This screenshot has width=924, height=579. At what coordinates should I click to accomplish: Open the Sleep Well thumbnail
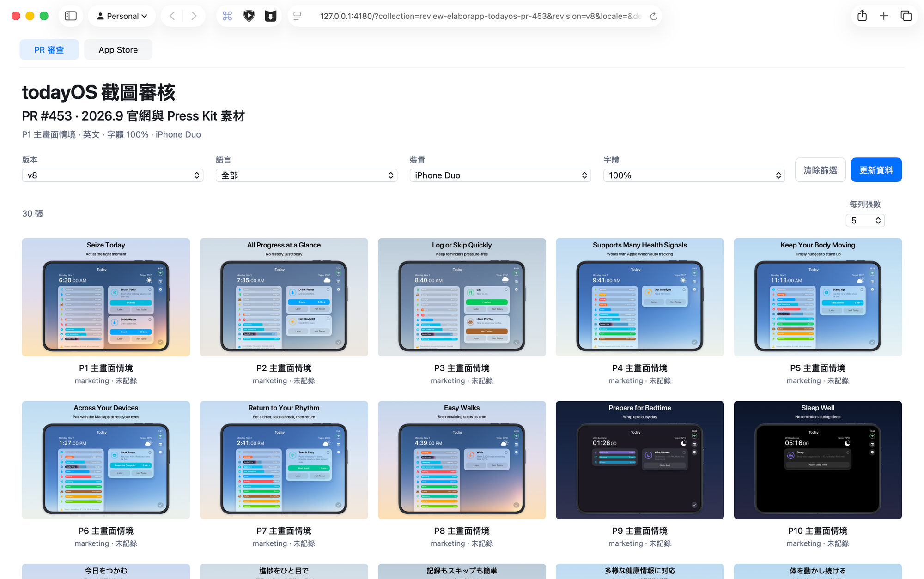818,460
